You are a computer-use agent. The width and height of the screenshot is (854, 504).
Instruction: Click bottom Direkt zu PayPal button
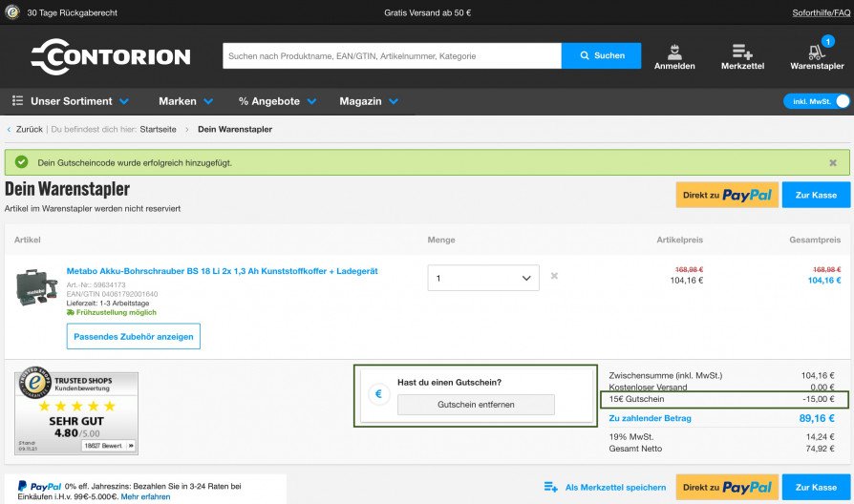coord(727,487)
